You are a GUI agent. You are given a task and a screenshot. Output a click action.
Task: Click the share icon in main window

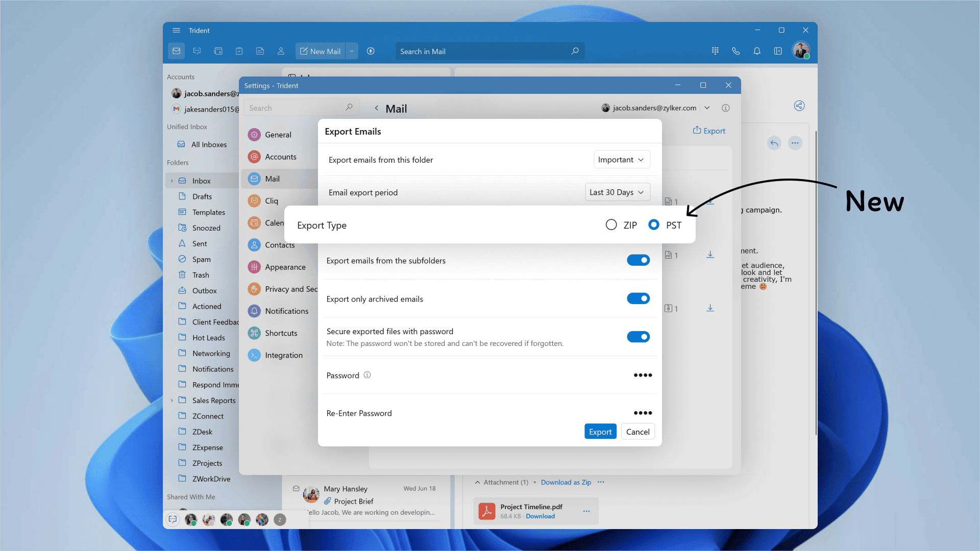799,106
